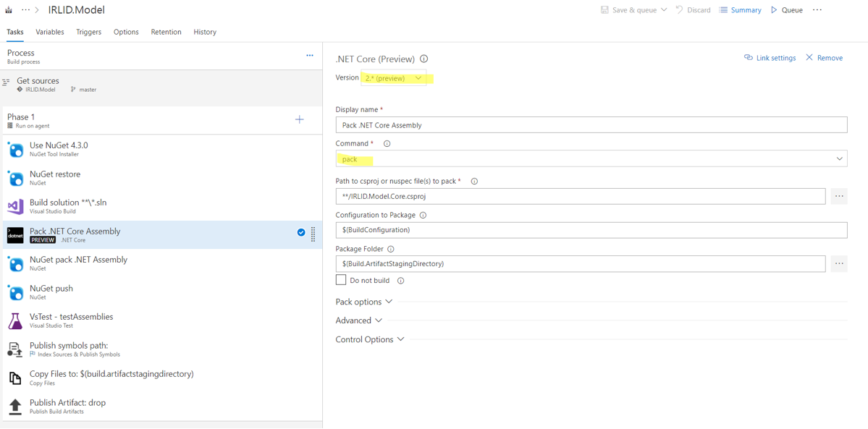Open the Process ellipsis menu
868x429 pixels.
[310, 56]
